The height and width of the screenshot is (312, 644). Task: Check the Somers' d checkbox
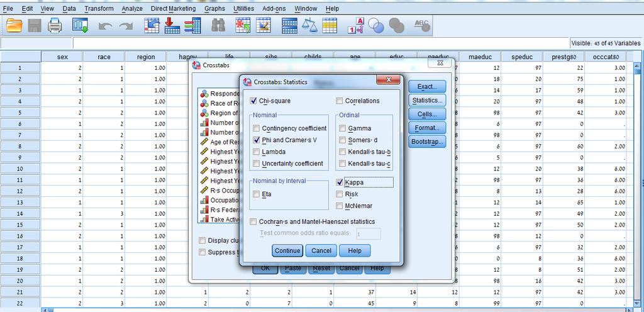click(x=343, y=140)
